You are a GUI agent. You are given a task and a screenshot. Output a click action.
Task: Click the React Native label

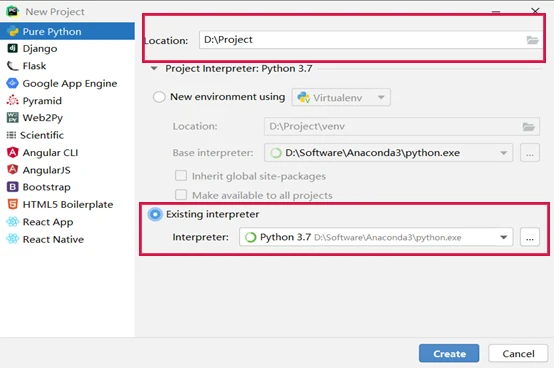[x=53, y=239]
